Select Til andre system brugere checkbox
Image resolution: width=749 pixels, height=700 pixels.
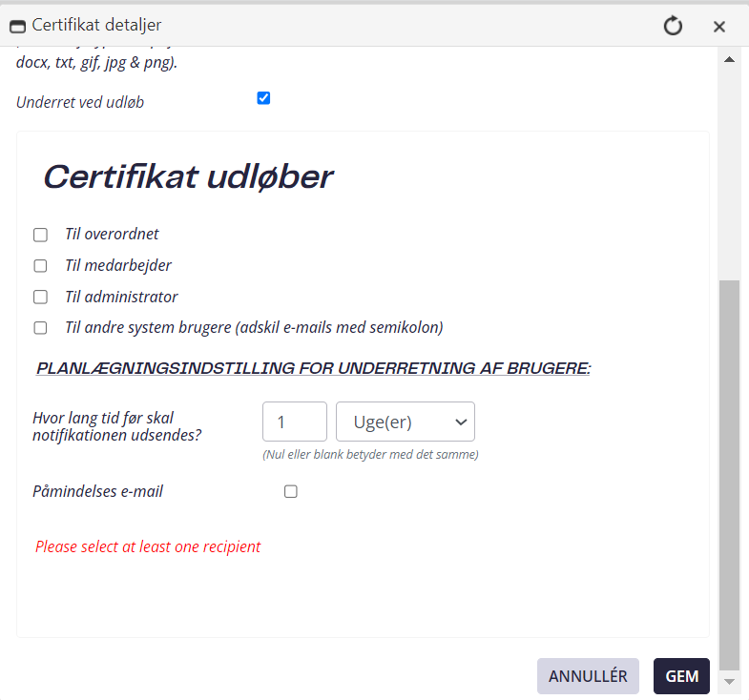click(41, 328)
